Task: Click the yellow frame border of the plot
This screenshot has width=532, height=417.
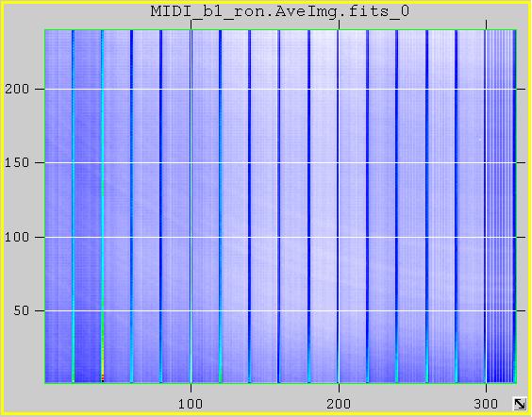Action: click(1, 208)
